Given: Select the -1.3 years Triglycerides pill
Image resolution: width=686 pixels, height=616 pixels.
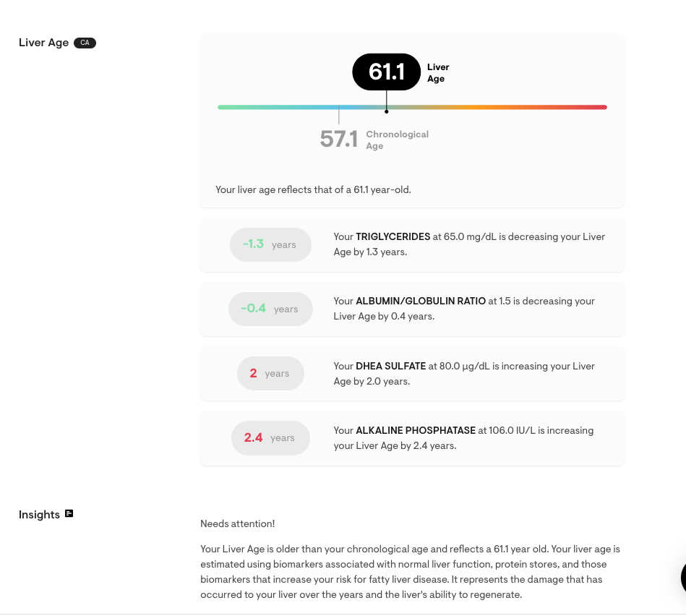Looking at the screenshot, I should coord(270,244).
